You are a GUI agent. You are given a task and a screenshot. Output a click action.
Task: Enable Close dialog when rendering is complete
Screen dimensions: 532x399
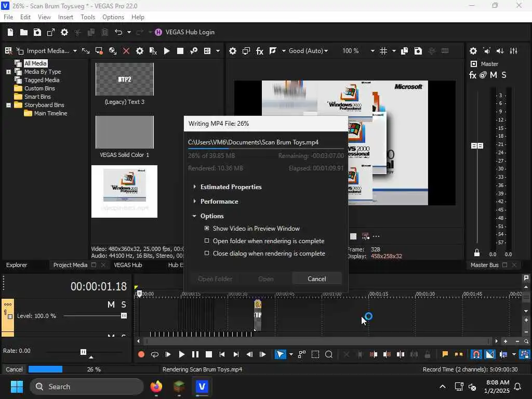coord(207,254)
